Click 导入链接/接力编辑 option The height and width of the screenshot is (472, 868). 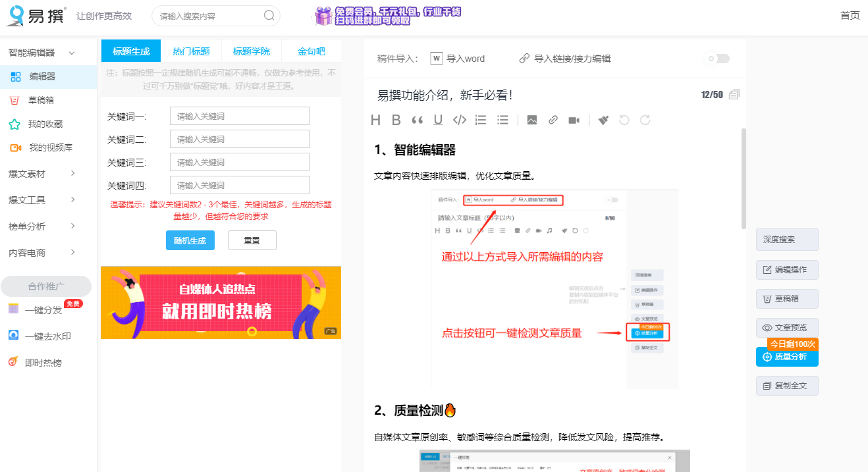(565, 59)
